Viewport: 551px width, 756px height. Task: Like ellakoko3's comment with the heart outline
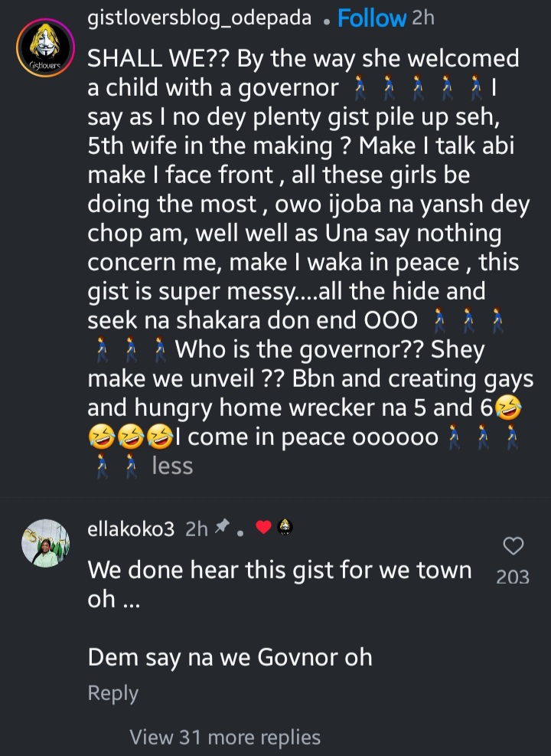click(x=513, y=545)
